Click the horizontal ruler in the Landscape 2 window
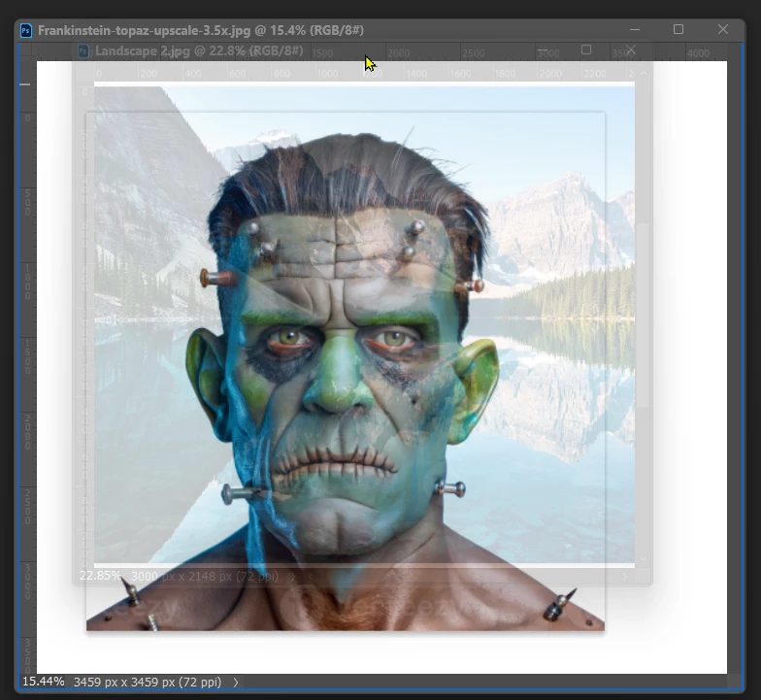This screenshot has width=761, height=700. [x=364, y=74]
